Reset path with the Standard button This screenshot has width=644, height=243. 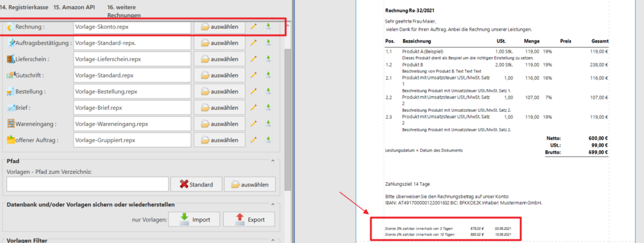point(197,185)
